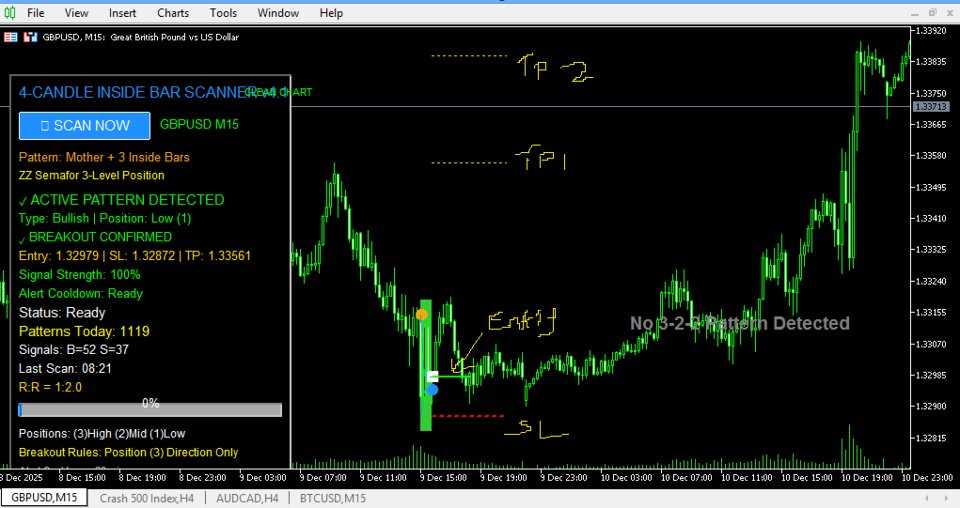The image size is (960, 508).
Task: Click the Status: Ready line
Action: 62,313
